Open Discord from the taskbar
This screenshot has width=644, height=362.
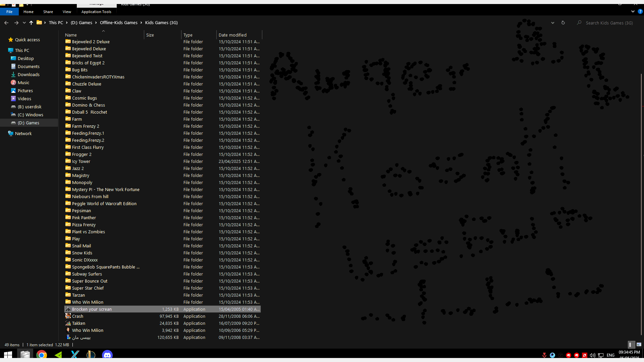pos(107,355)
